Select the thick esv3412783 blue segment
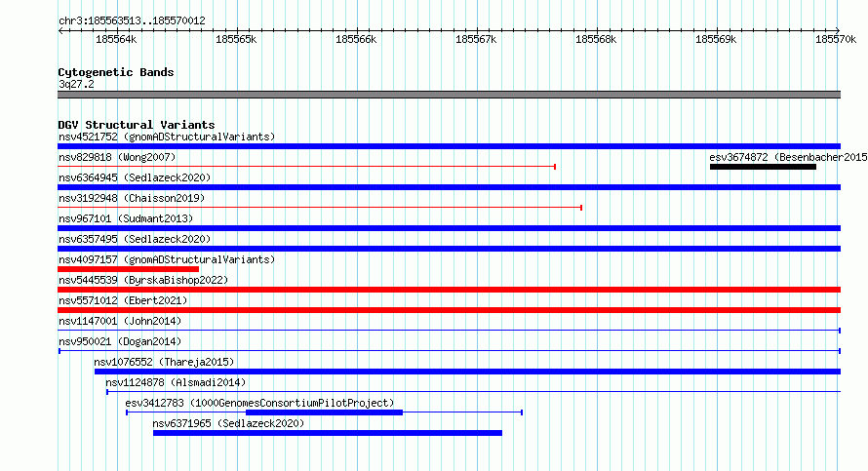This screenshot has width=868, height=471. click(325, 412)
